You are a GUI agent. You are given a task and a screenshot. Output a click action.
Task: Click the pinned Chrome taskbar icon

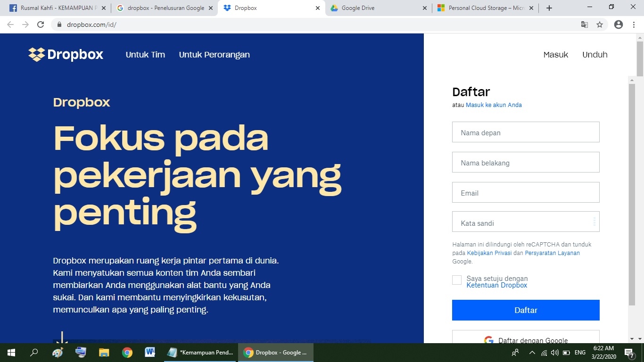[127, 353]
